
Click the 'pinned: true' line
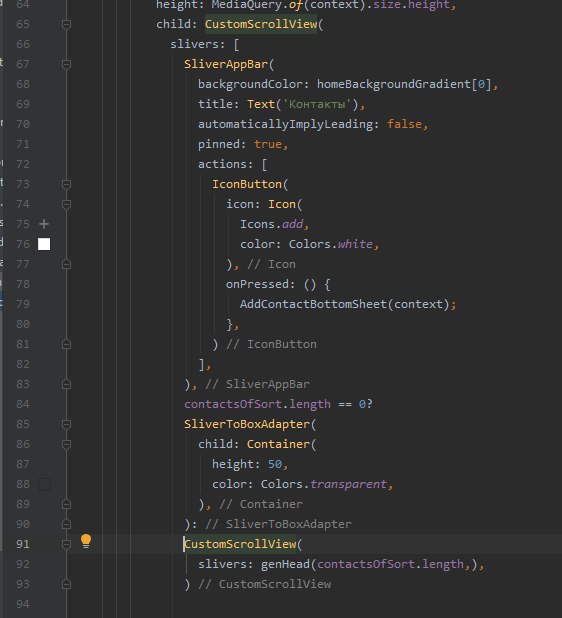tap(243, 144)
